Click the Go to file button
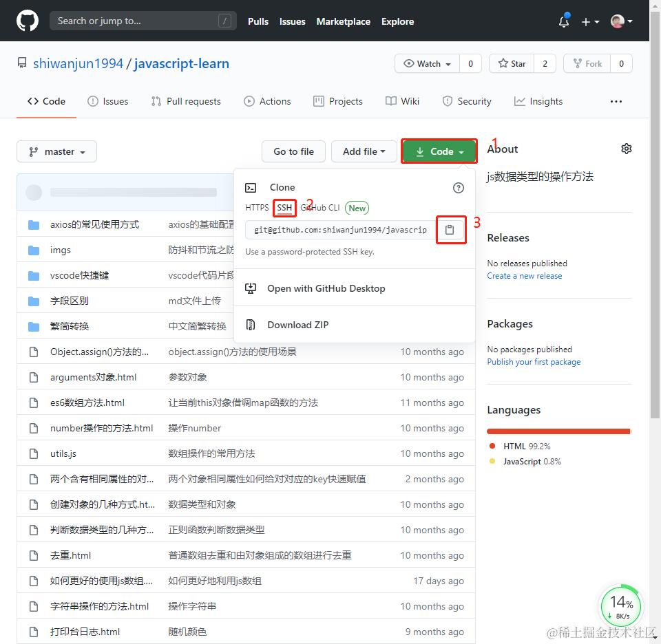Viewport: 661px width, 644px height. (293, 151)
